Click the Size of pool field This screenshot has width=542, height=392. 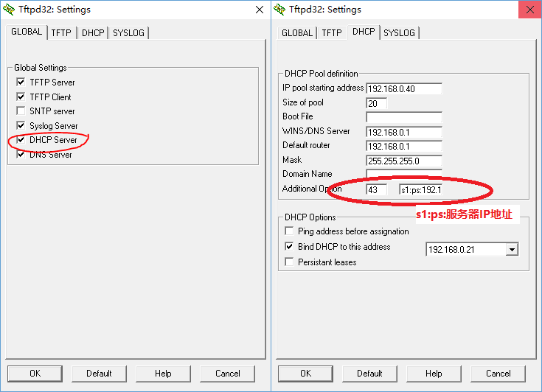click(x=376, y=103)
